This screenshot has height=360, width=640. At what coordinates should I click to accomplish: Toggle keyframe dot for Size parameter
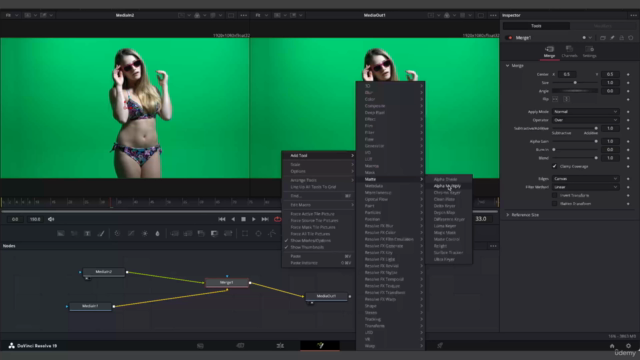tap(628, 82)
